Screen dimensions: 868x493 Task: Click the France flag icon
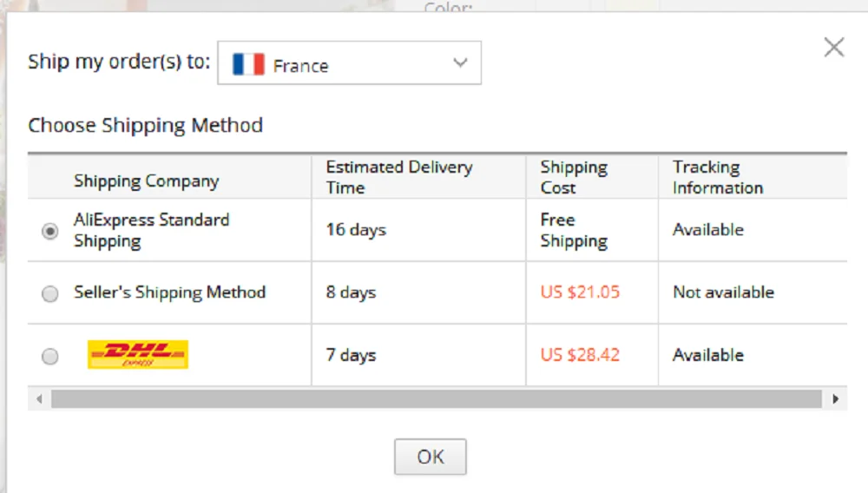[x=248, y=65]
